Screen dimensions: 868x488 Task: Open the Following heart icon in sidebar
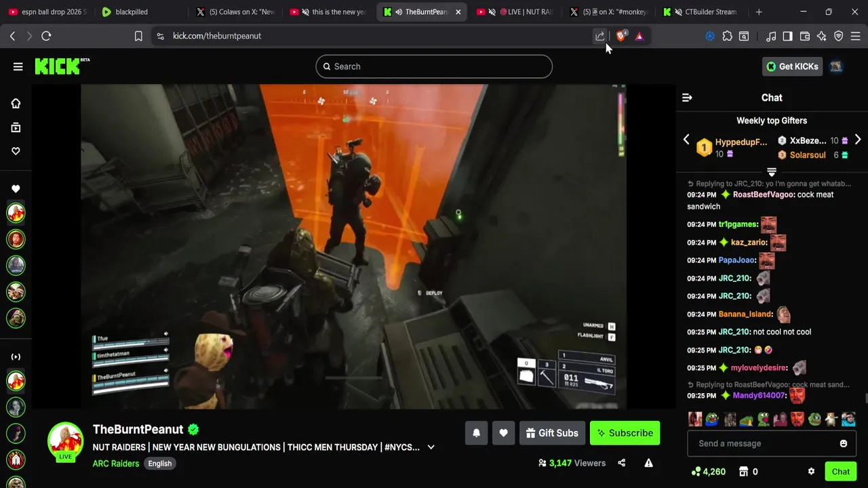pyautogui.click(x=16, y=151)
